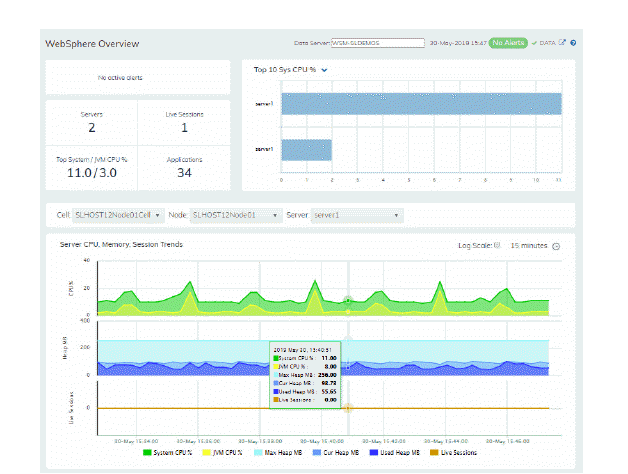628x474 pixels.
Task: Click the tooltip Used Heap MB 55.65 row
Action: click(305, 391)
